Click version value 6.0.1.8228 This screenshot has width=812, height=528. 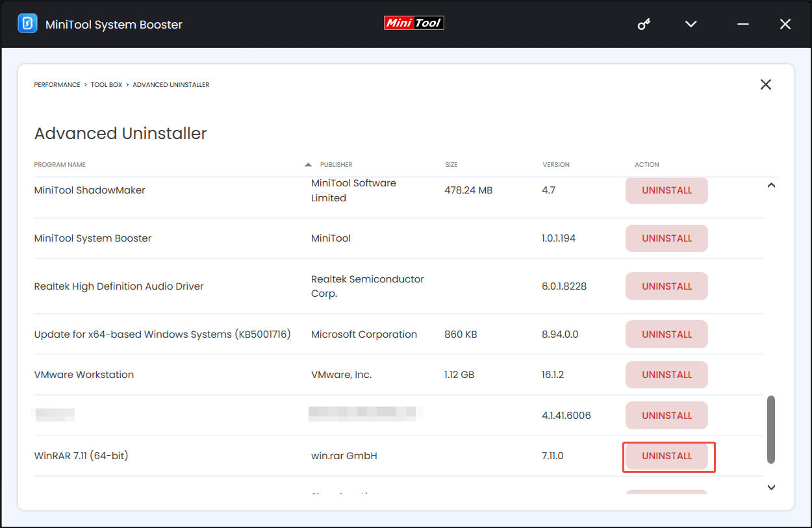pos(564,286)
